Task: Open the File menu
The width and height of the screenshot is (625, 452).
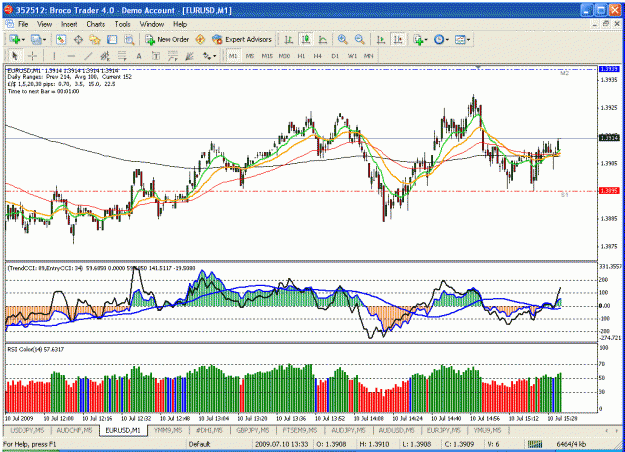Action: coord(23,24)
